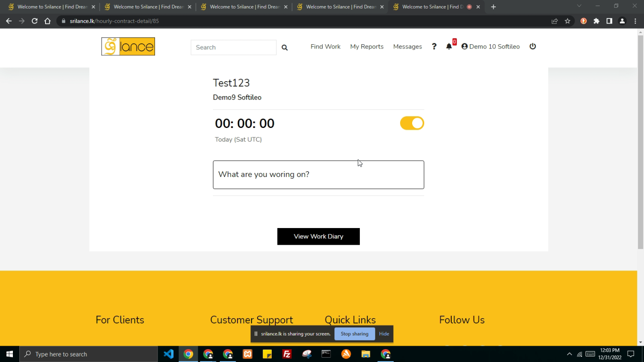
Task: Click the page vertical scrollbar
Action: 640,142
